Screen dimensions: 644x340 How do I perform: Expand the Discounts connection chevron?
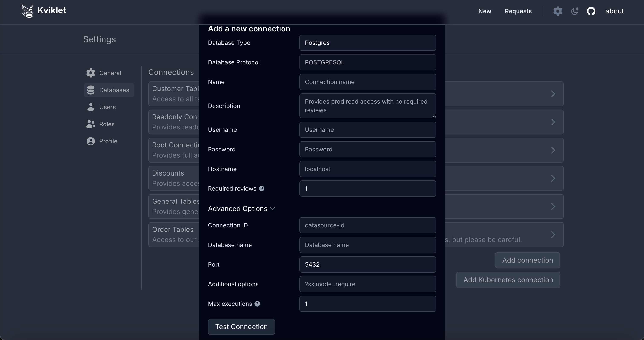click(x=553, y=178)
